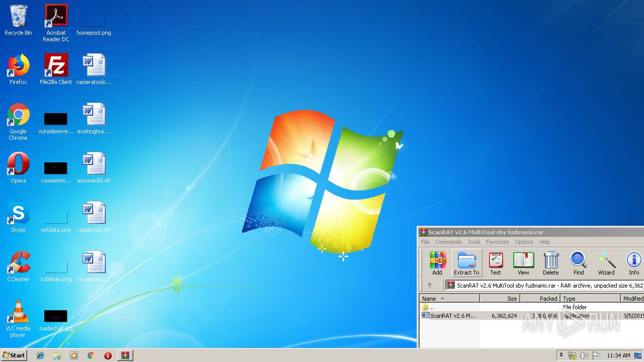Open the View tool in WinRAR
The width and height of the screenshot is (644, 362).
click(523, 263)
